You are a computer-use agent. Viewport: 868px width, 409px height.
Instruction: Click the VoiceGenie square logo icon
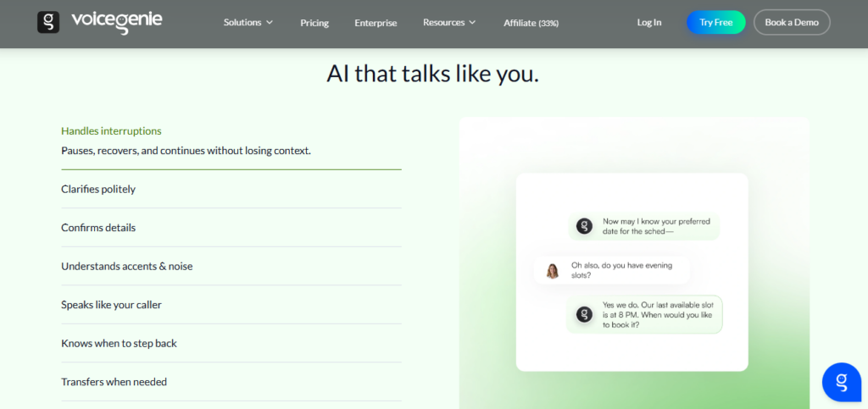[x=48, y=22]
